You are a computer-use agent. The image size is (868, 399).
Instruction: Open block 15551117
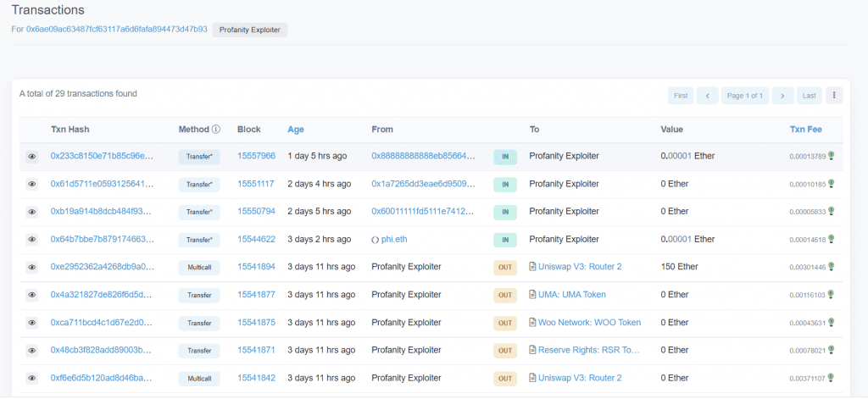click(x=256, y=184)
